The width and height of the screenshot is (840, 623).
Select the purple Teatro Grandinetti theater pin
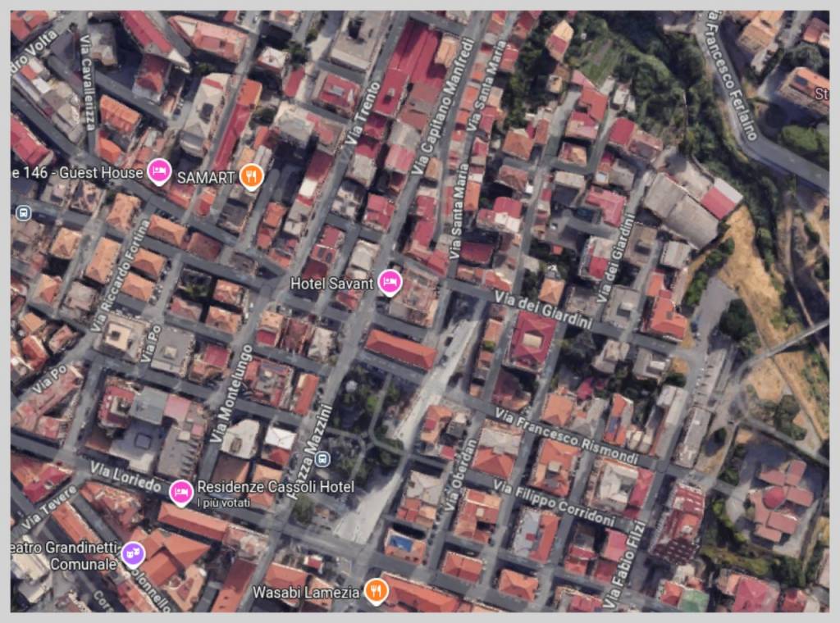(132, 554)
